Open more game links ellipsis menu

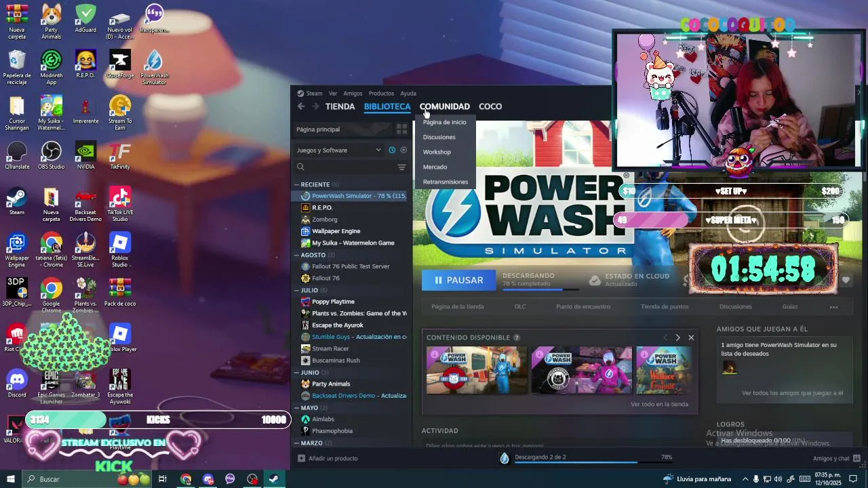pos(833,307)
